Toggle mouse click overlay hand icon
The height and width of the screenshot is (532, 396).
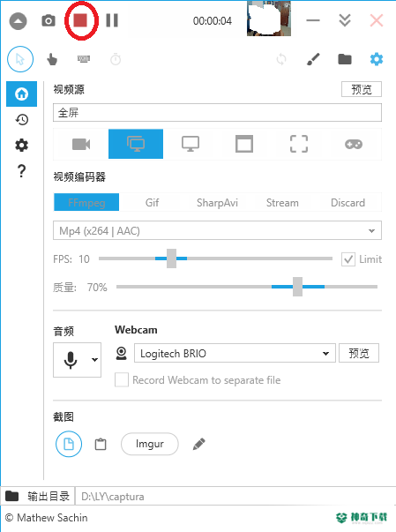coord(52,59)
